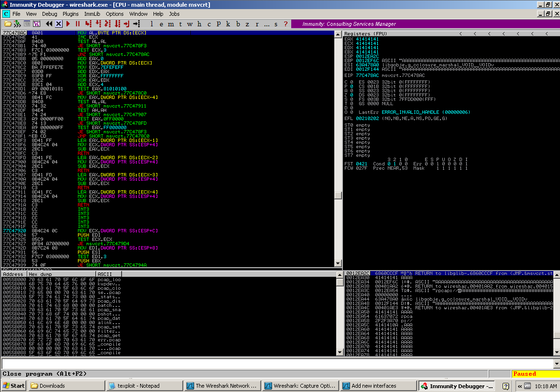Click the Immunity Consulting Services Manager banner

click(x=426, y=24)
